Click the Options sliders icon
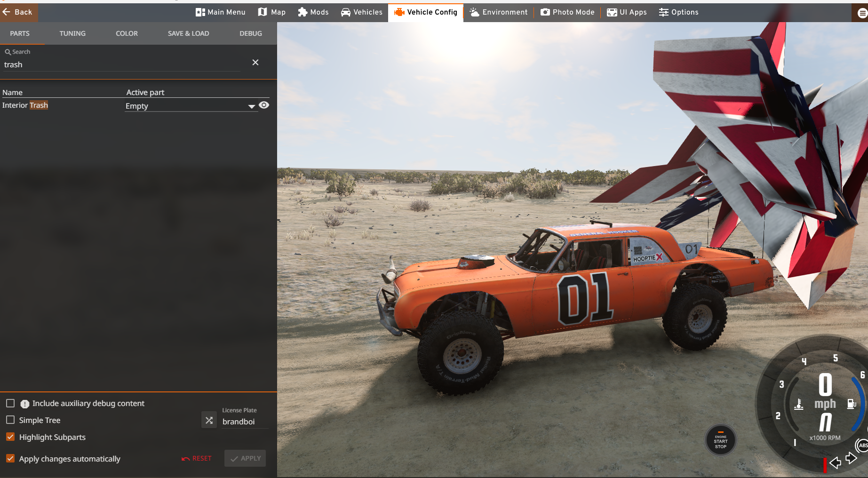868x478 pixels. coord(663,12)
